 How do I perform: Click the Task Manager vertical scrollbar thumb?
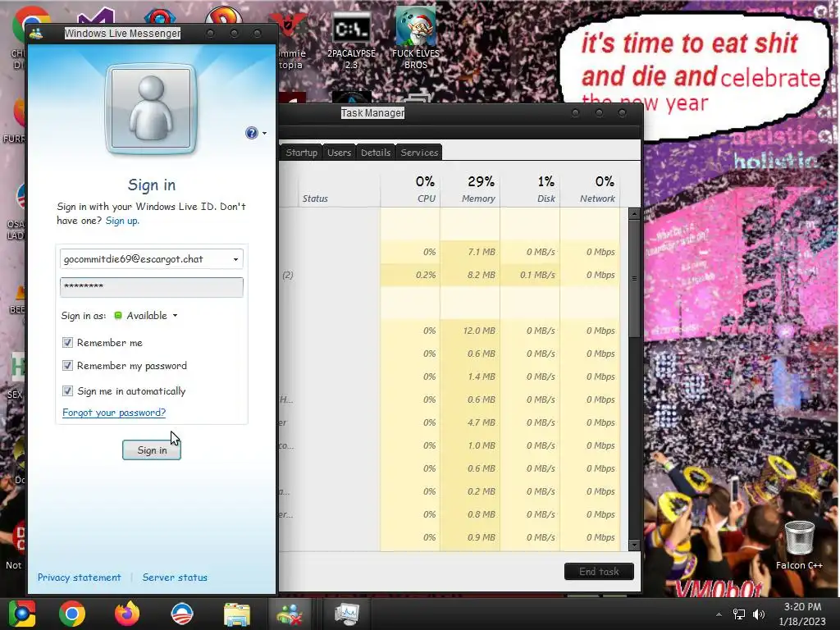pyautogui.click(x=634, y=279)
